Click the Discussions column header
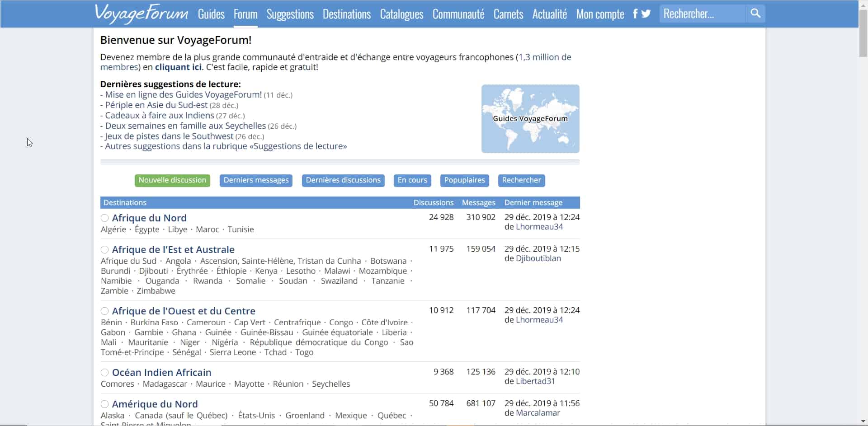Screen dimensions: 868x426 click(x=433, y=203)
